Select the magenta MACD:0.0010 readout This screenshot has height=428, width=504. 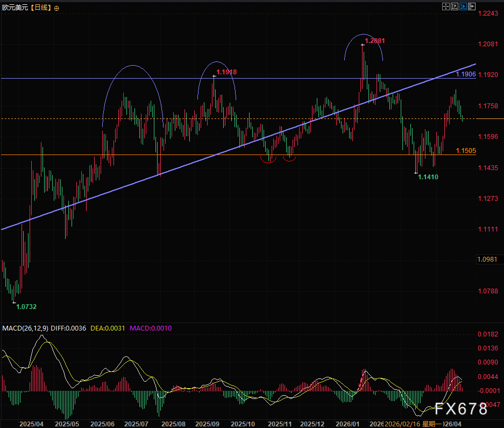[150, 328]
